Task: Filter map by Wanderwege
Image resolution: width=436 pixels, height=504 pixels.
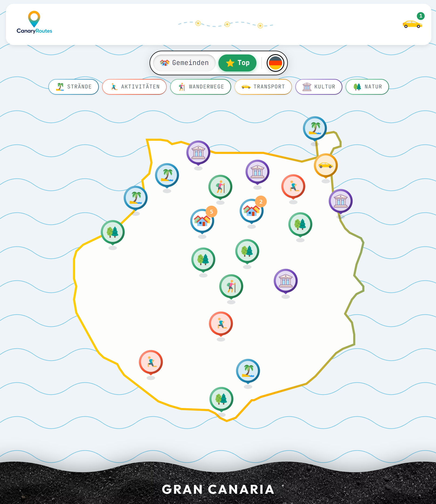Action: point(201,87)
